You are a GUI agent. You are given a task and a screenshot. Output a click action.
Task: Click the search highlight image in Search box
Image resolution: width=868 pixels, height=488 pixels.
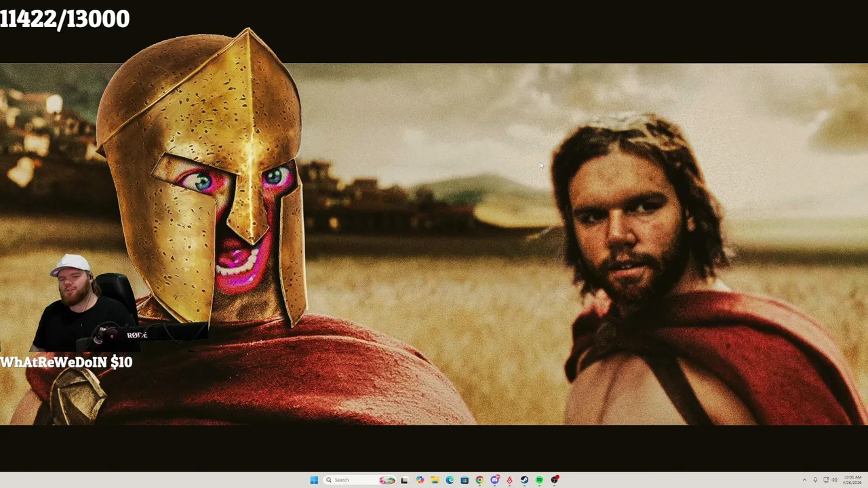coord(387,480)
